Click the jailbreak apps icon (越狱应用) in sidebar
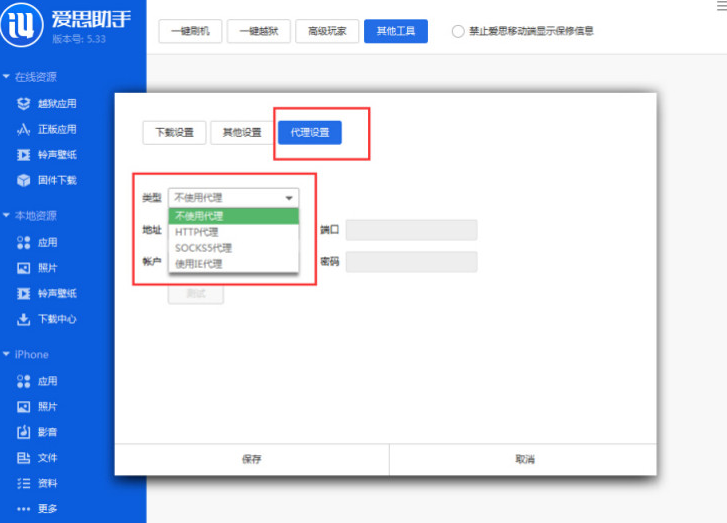The image size is (727, 523). [x=24, y=103]
